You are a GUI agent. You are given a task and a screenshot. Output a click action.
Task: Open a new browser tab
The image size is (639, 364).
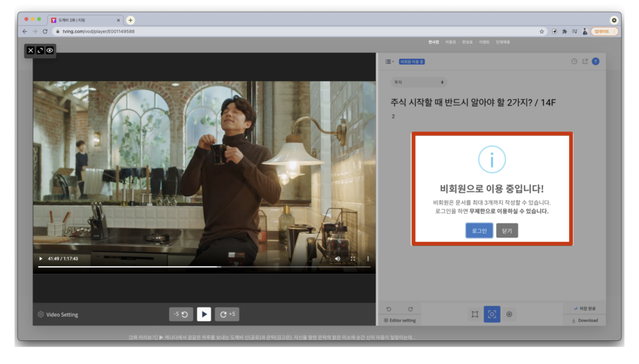coord(130,20)
